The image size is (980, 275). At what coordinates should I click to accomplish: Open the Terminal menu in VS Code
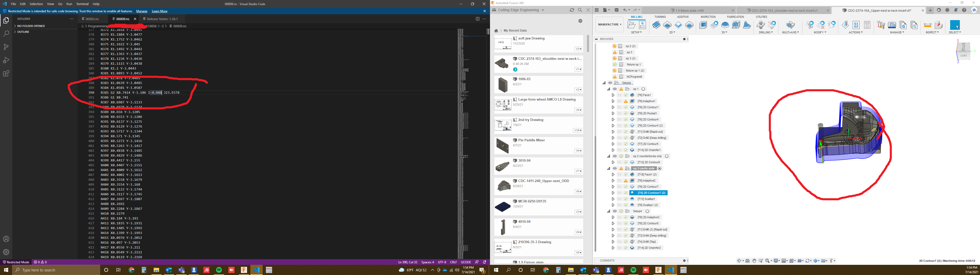click(82, 4)
